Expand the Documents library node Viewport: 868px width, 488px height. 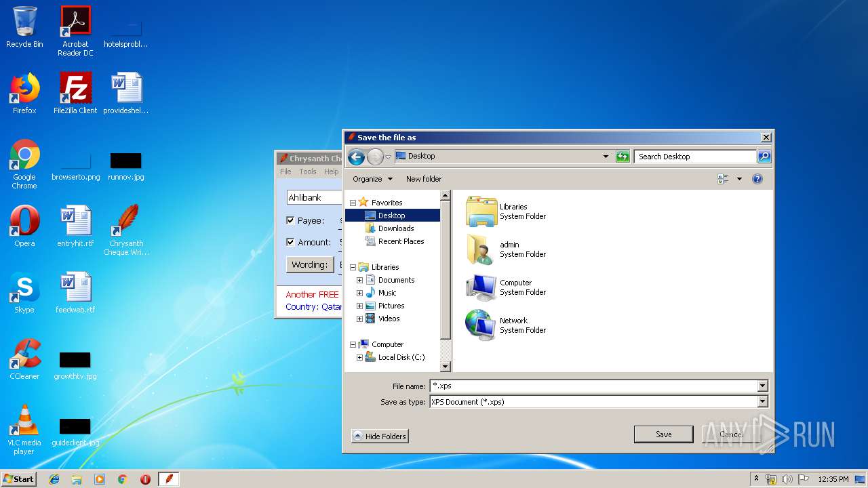[359, 280]
